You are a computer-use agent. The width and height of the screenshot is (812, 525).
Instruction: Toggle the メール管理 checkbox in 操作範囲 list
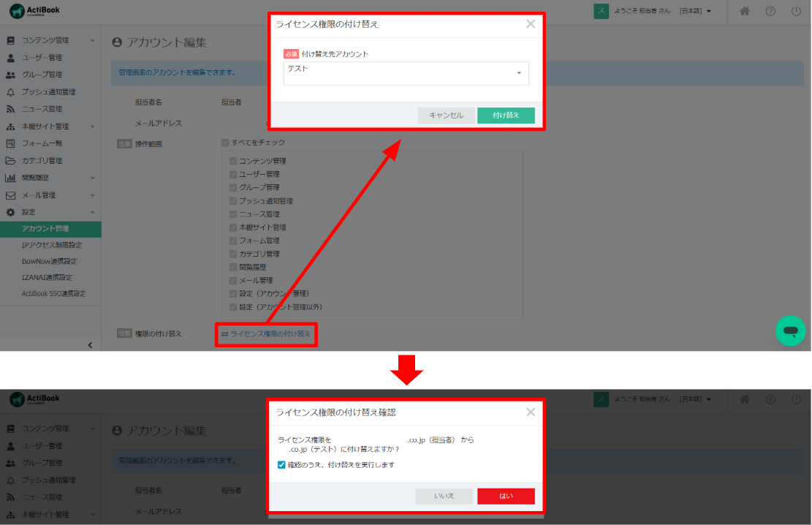coord(233,280)
